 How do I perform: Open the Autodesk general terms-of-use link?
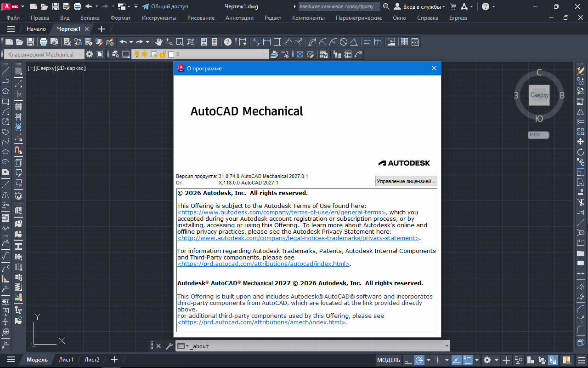click(x=282, y=213)
